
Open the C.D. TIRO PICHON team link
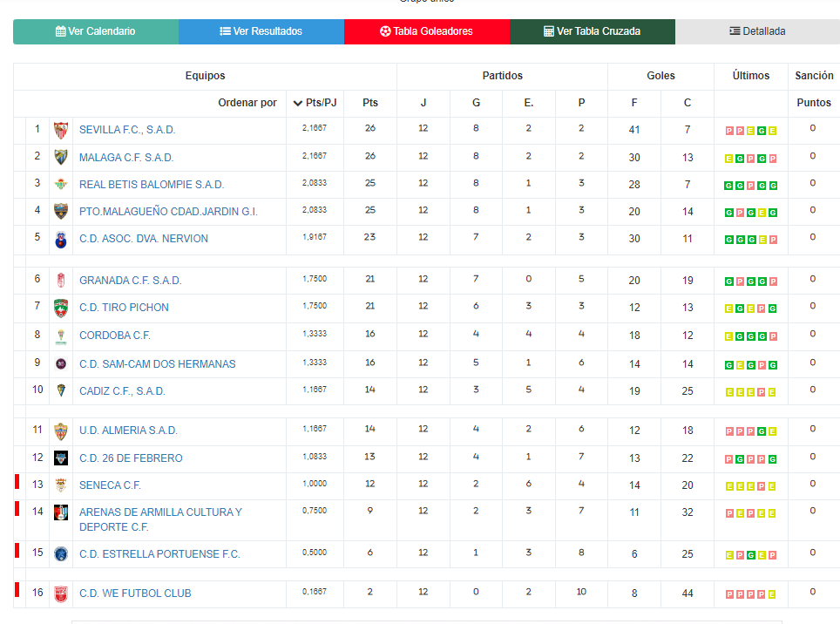[x=124, y=308]
